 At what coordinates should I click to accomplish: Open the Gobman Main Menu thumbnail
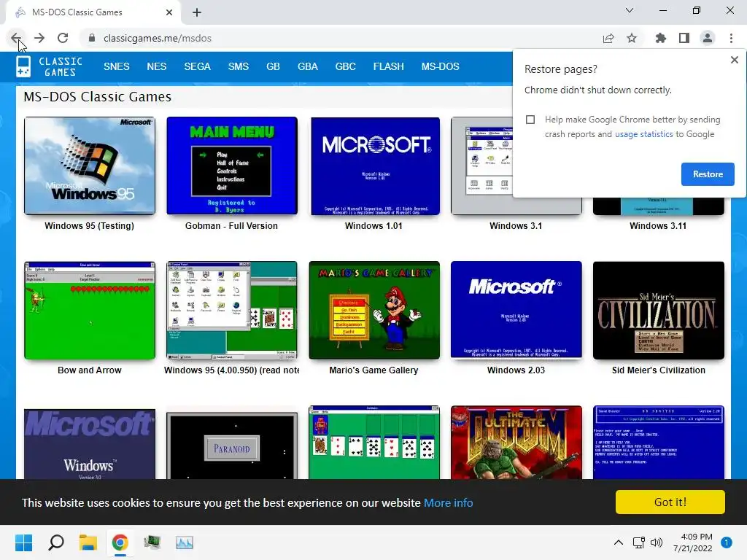point(232,166)
